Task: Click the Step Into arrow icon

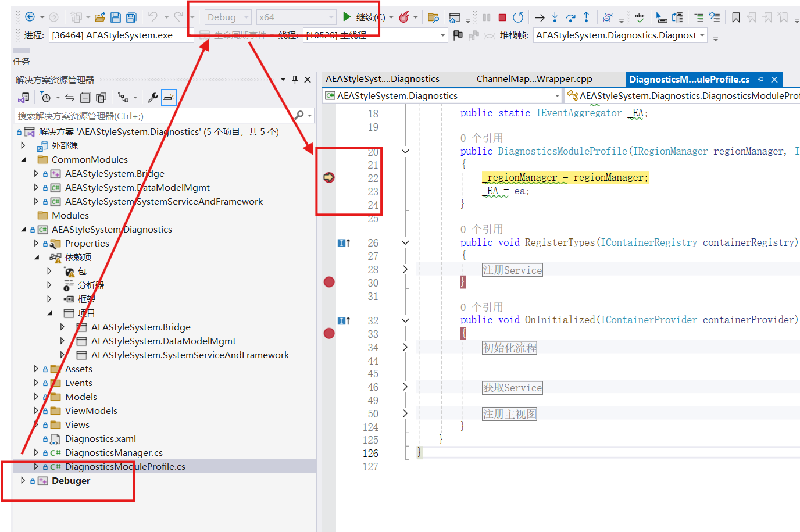Action: tap(555, 17)
